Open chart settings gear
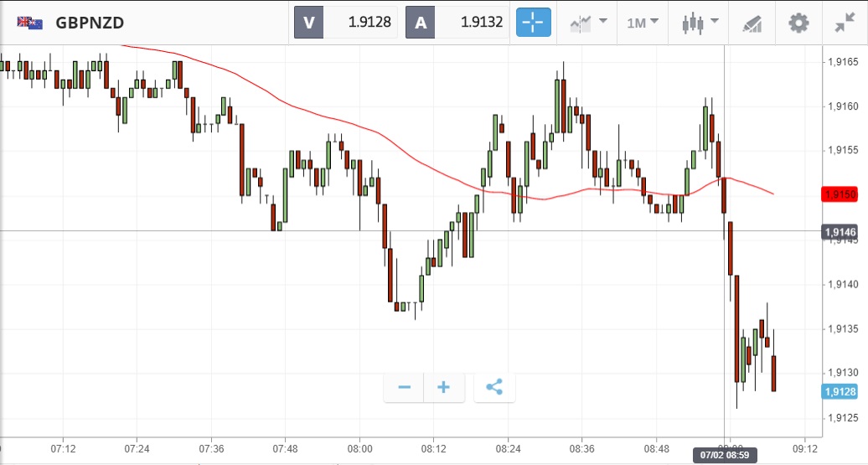 click(798, 23)
